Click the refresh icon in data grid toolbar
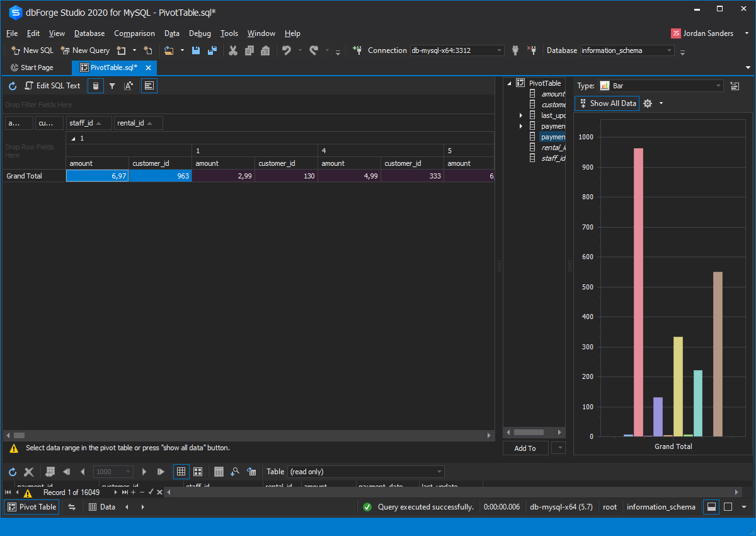756x536 pixels. pyautogui.click(x=13, y=472)
